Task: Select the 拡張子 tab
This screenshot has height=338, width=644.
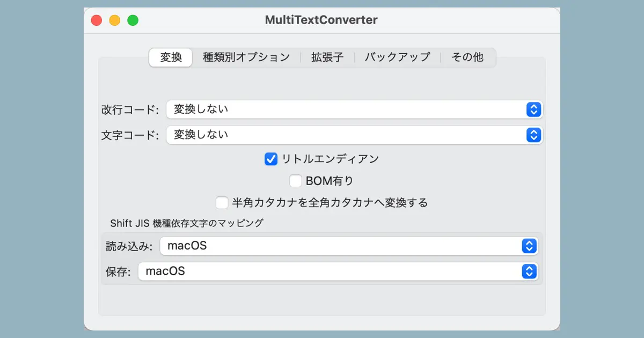Action: pos(327,57)
